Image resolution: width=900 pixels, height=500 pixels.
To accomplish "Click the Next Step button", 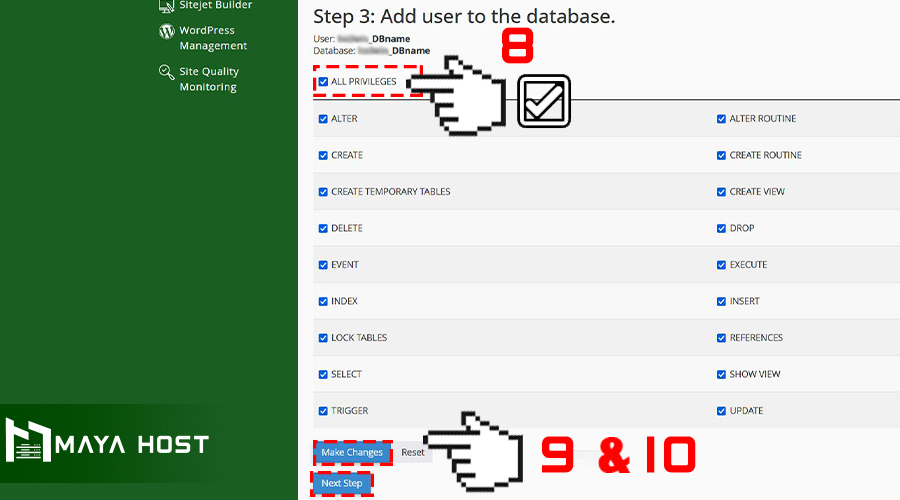I will pos(342,484).
